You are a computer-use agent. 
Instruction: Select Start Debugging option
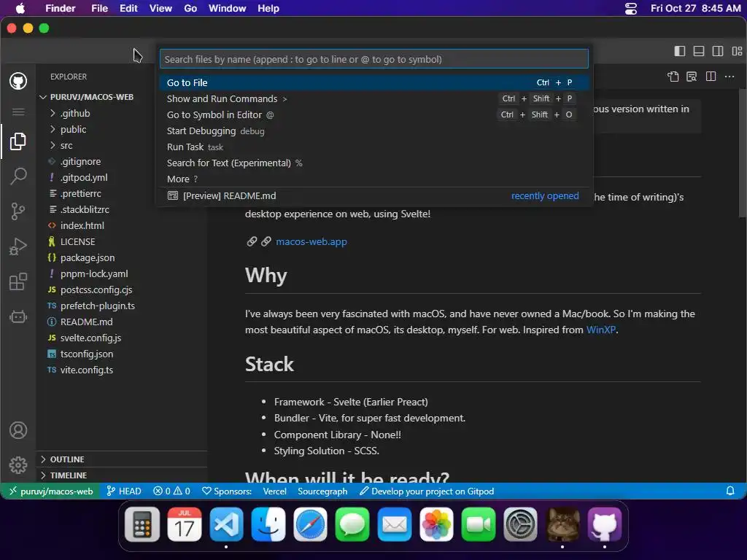374,131
